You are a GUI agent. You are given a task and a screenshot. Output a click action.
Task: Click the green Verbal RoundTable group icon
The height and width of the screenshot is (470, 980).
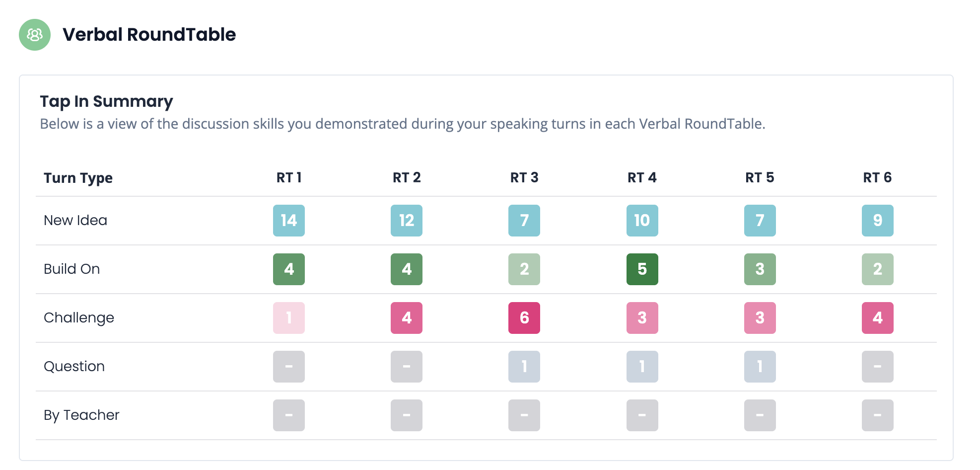[35, 35]
